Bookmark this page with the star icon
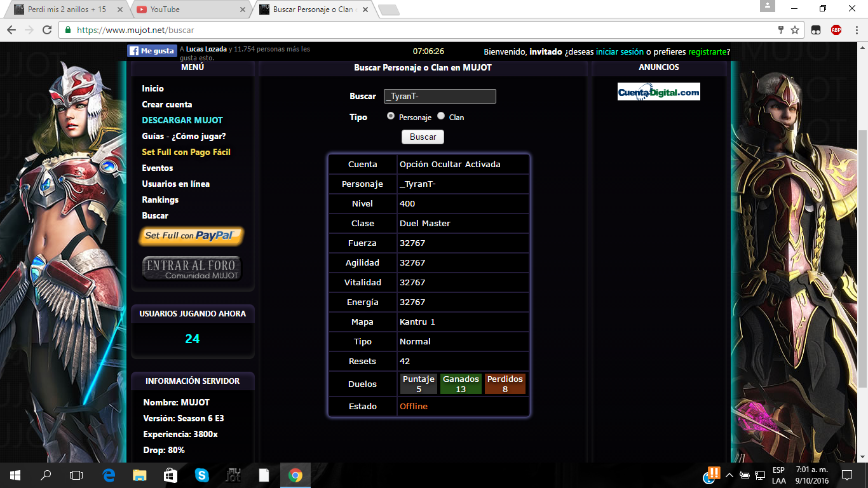This screenshot has width=868, height=488. (x=795, y=30)
